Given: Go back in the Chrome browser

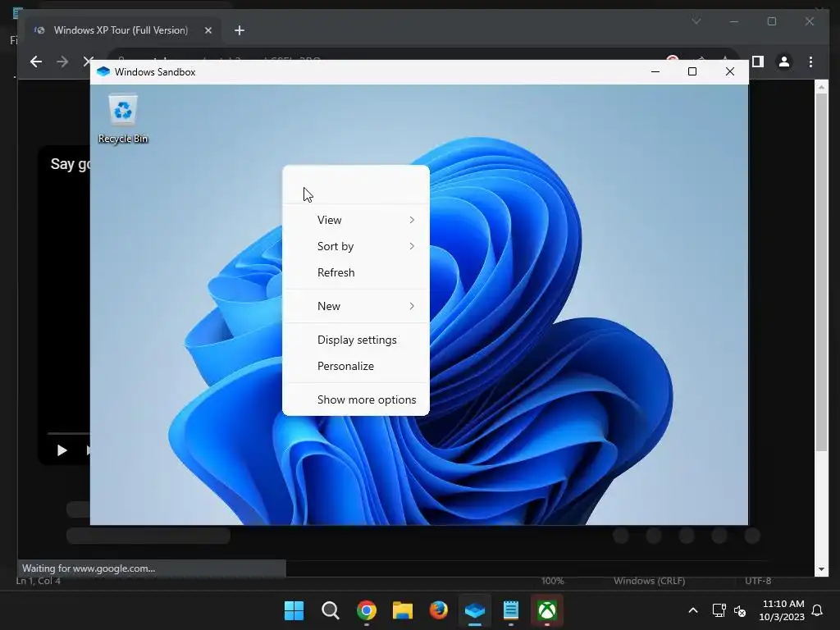Looking at the screenshot, I should [36, 62].
